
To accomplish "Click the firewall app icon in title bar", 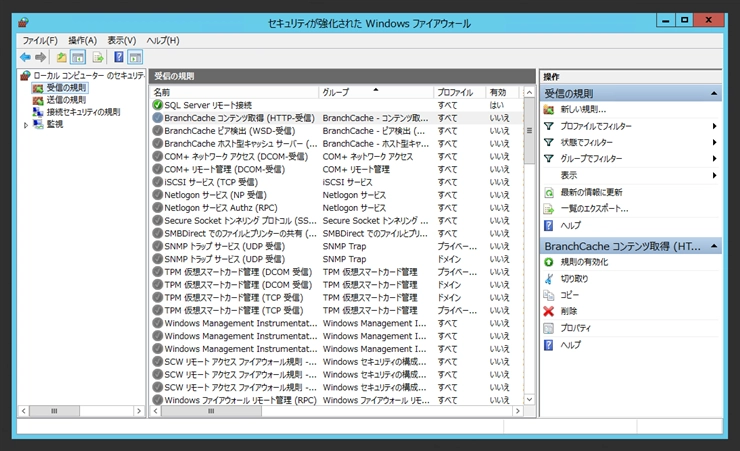I will point(24,22).
